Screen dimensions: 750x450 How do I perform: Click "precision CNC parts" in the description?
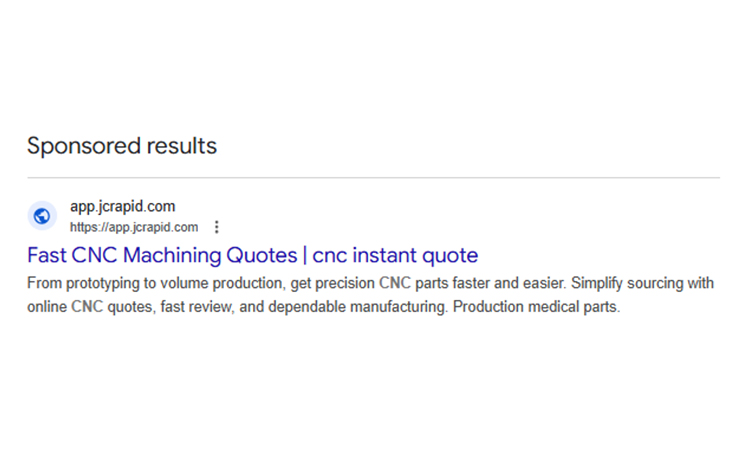[x=411, y=283]
